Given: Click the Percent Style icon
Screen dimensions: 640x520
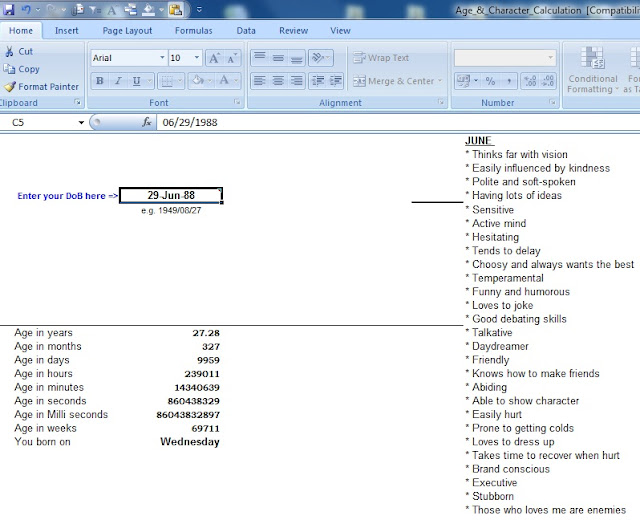Looking at the screenshot, I should tap(490, 81).
